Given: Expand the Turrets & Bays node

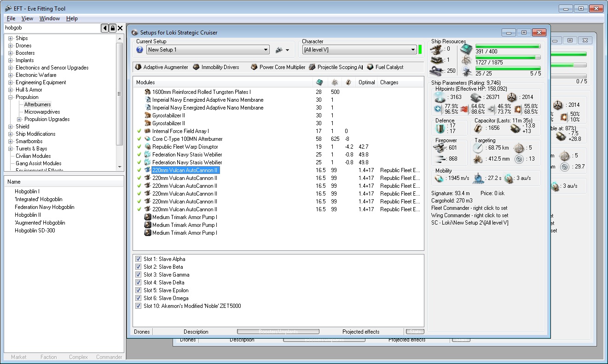Looking at the screenshot, I should [x=11, y=149].
